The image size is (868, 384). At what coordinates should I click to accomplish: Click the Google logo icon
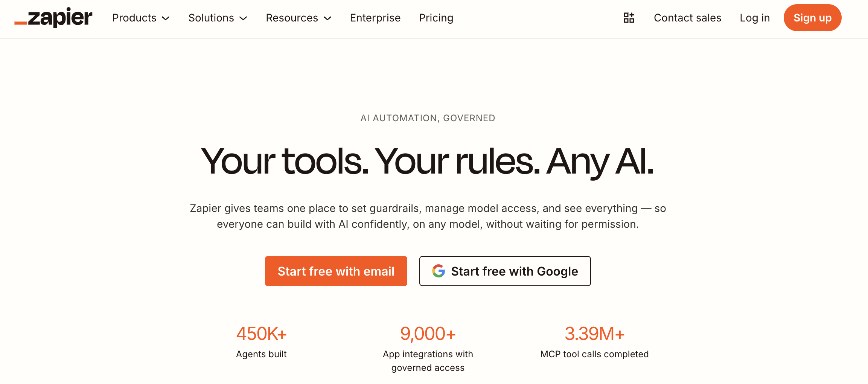[439, 271]
